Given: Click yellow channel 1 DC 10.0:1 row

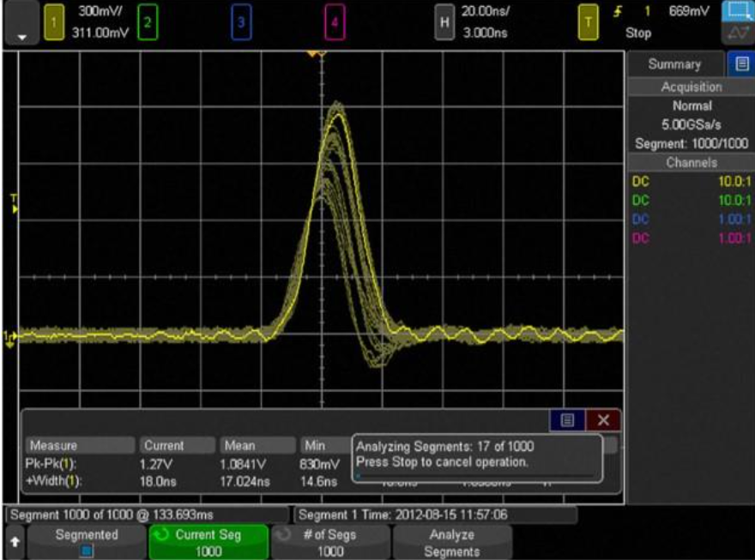Looking at the screenshot, I should pos(691,181).
